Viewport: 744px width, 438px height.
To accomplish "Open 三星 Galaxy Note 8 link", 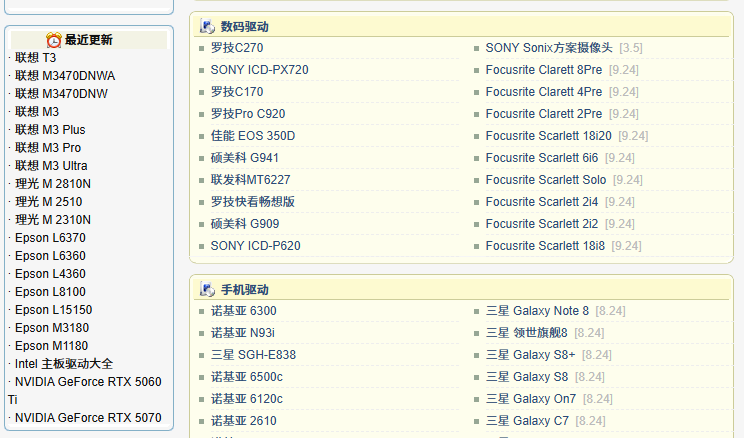I will (x=537, y=311).
